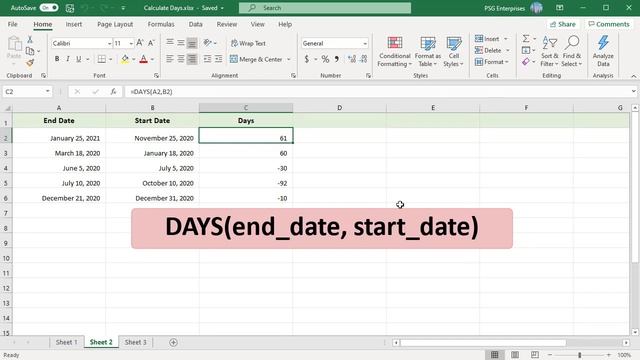
Task: Click Top Align icon
Action: click(x=170, y=43)
